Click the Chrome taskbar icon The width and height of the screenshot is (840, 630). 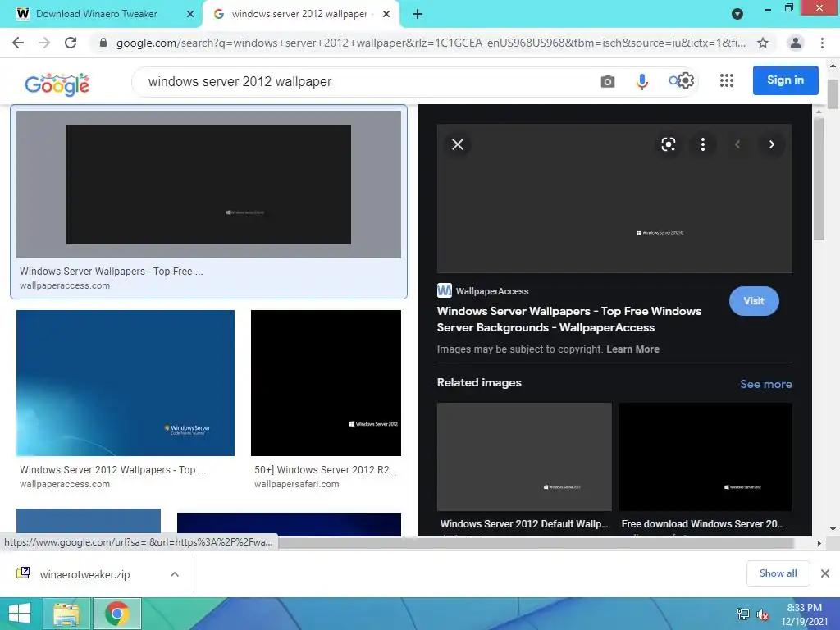pos(116,614)
